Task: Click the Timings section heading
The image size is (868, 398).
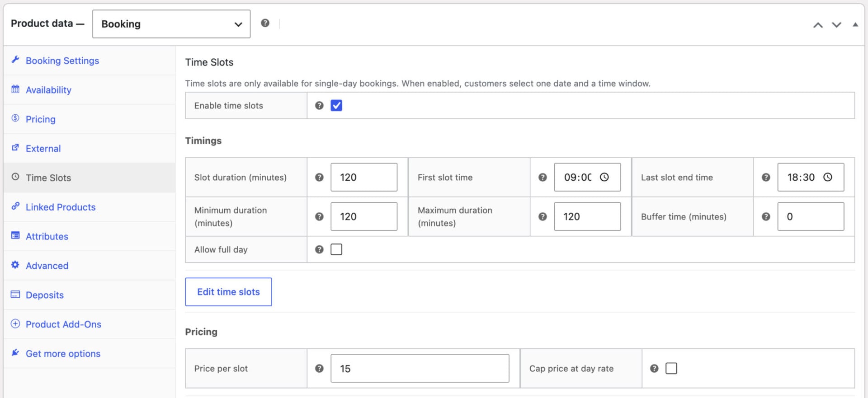Action: pyautogui.click(x=203, y=140)
